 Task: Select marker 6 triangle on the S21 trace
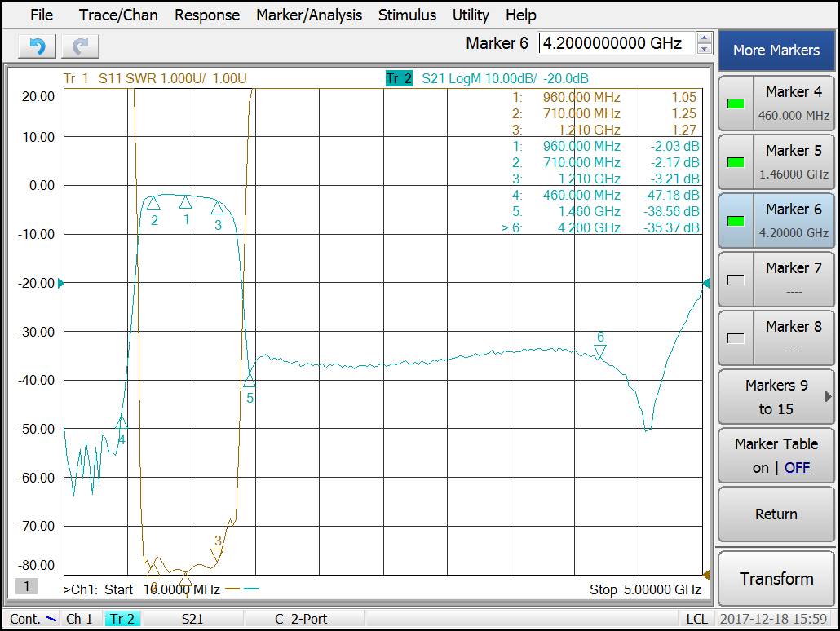(x=600, y=351)
